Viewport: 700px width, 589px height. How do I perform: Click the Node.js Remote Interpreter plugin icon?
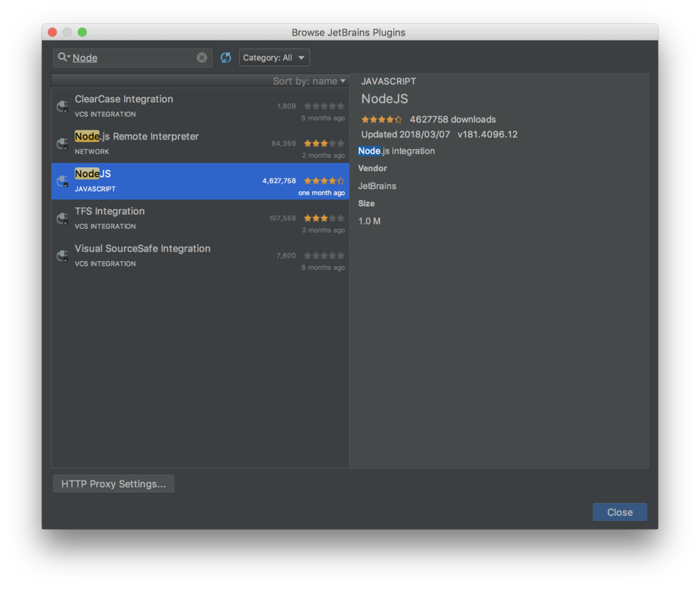pyautogui.click(x=62, y=143)
